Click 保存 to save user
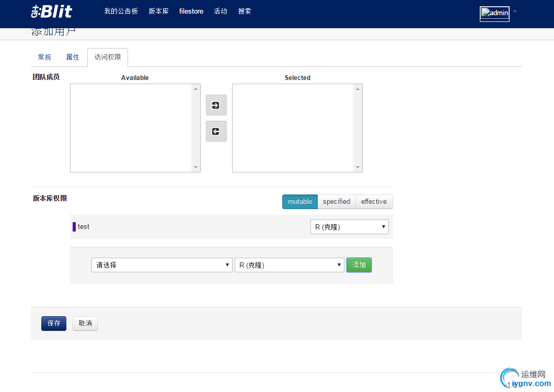The width and height of the screenshot is (554, 392). (x=54, y=324)
